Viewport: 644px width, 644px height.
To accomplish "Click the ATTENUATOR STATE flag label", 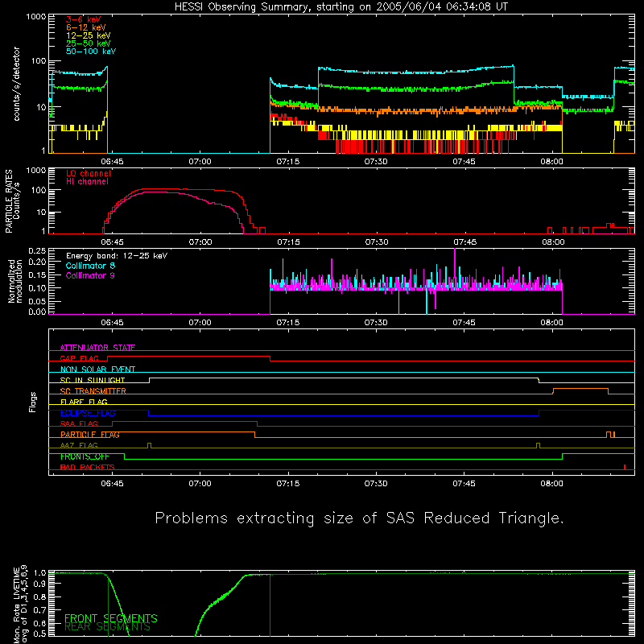I will click(x=97, y=348).
